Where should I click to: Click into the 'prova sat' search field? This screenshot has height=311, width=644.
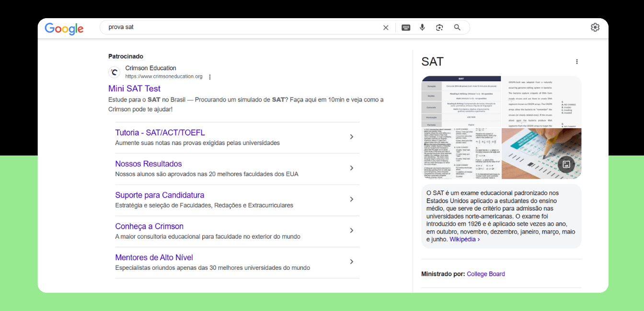[x=240, y=27]
